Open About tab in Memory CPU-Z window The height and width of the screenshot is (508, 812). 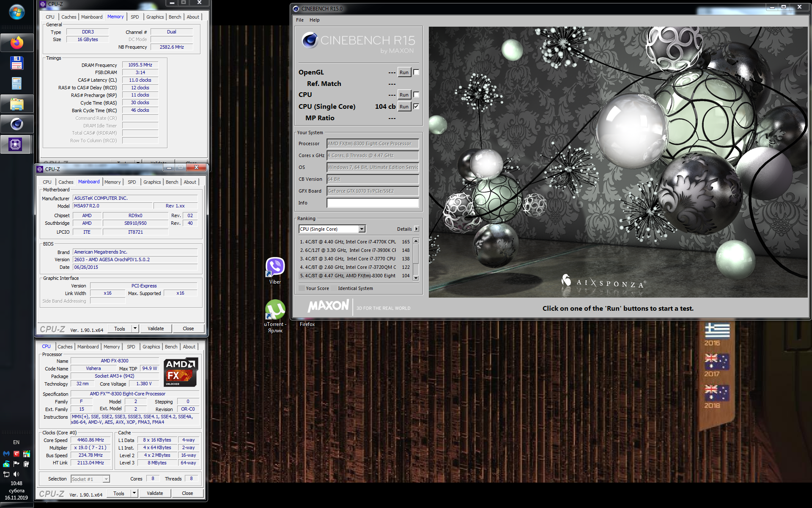[193, 17]
